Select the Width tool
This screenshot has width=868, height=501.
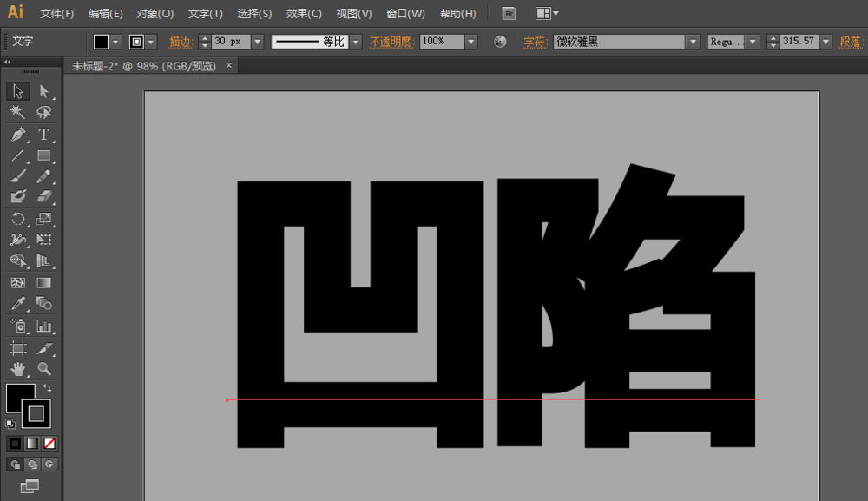pyautogui.click(x=17, y=240)
